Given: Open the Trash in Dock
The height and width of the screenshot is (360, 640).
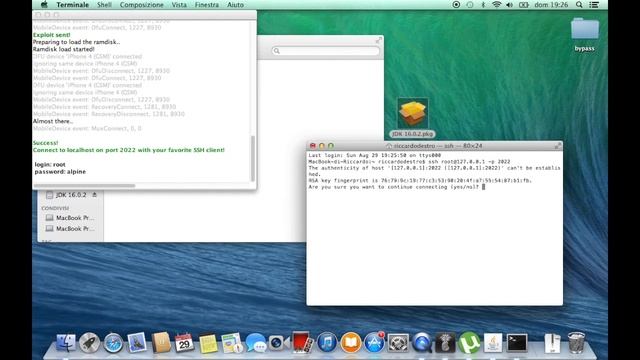Looking at the screenshot, I should (x=576, y=342).
